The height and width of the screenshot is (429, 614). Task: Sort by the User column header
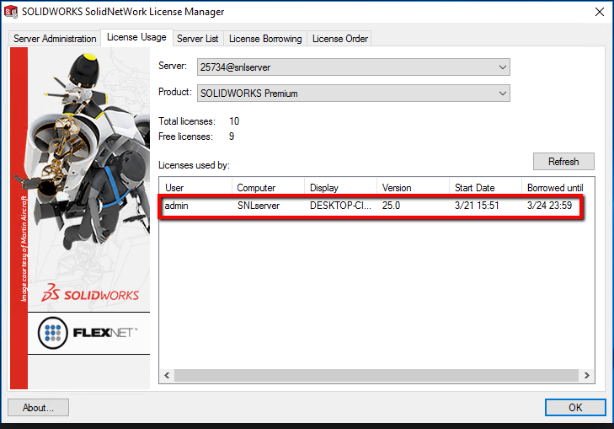(196, 187)
